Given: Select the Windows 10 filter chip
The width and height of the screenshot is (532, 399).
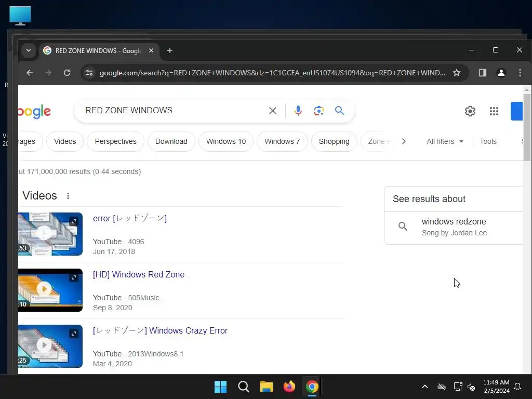Looking at the screenshot, I should (226, 141).
